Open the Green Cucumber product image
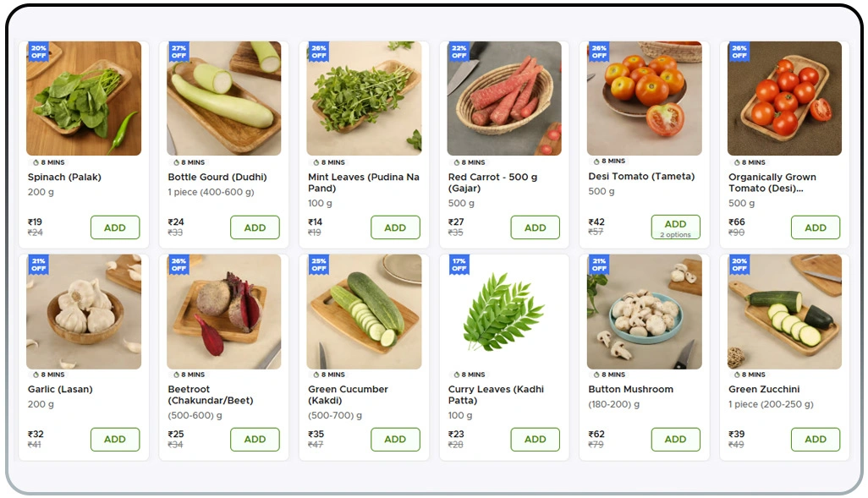Screen dimensions: 868x498 click(364, 312)
